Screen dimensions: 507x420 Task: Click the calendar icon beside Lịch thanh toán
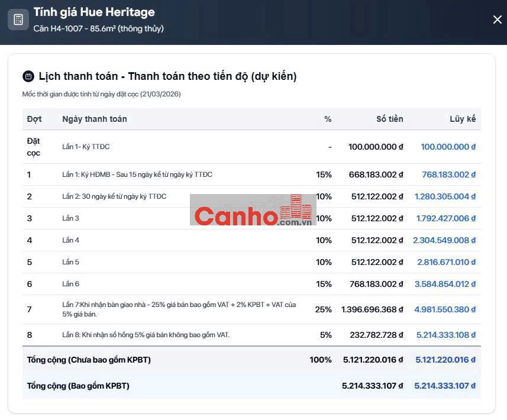click(28, 76)
